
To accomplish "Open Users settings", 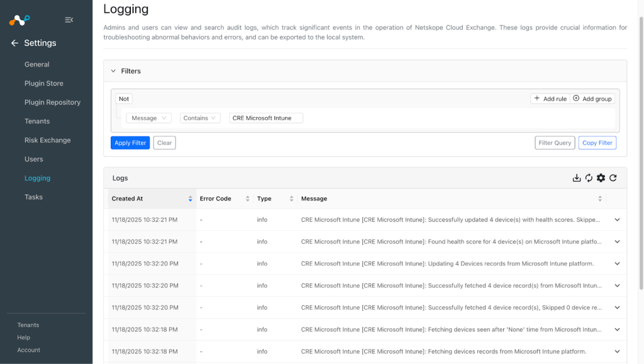I will point(34,159).
